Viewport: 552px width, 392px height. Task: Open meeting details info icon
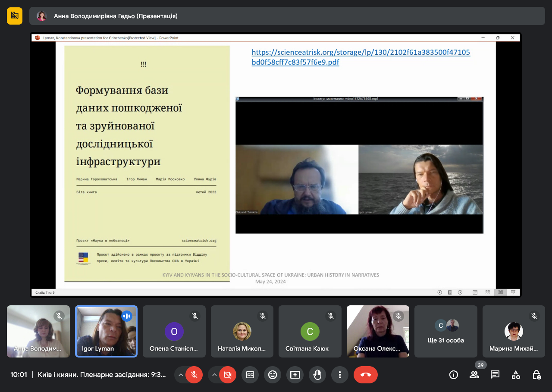click(454, 375)
